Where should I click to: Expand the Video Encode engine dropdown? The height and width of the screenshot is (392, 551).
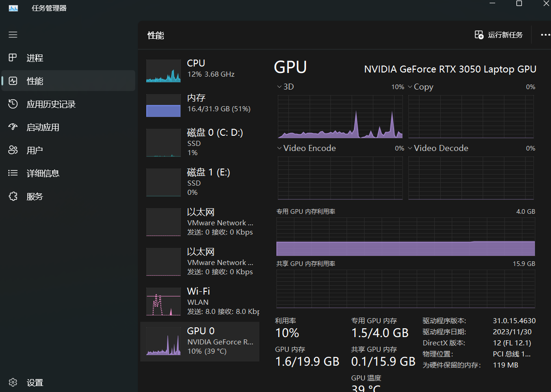pos(279,148)
